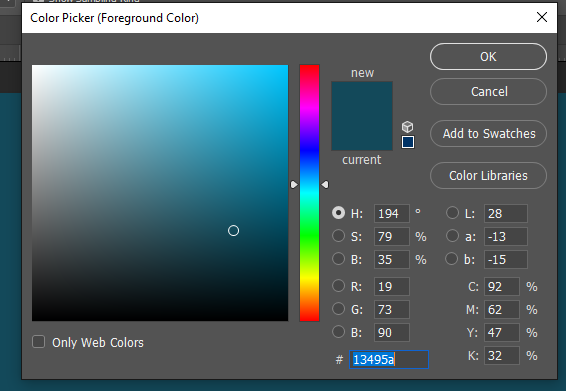
Task: Click the L value field 28
Action: [x=506, y=214]
